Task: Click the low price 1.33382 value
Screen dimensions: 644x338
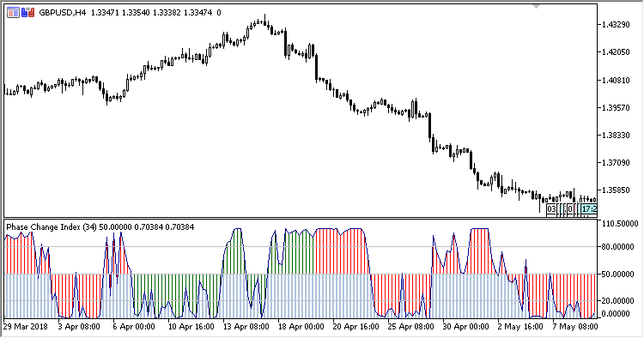Action: pos(167,13)
